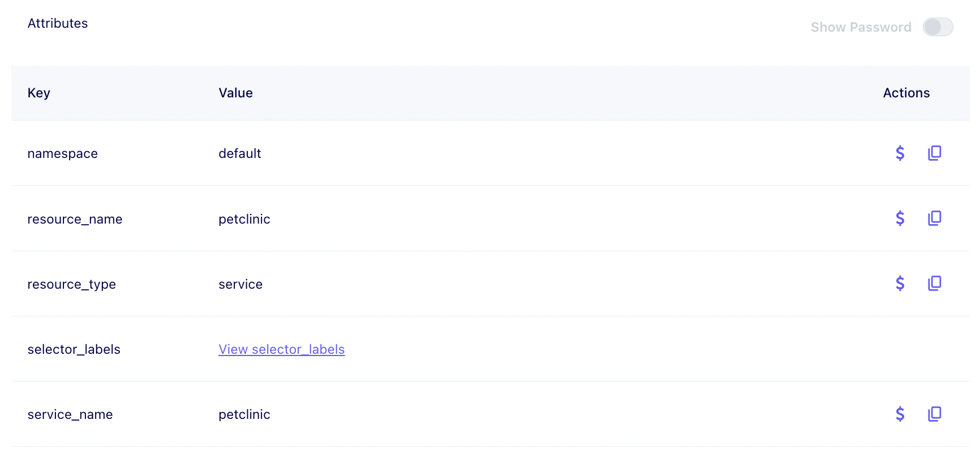Viewport: 980px width, 454px height.
Task: Select the selector_labels key cell
Action: [74, 349]
